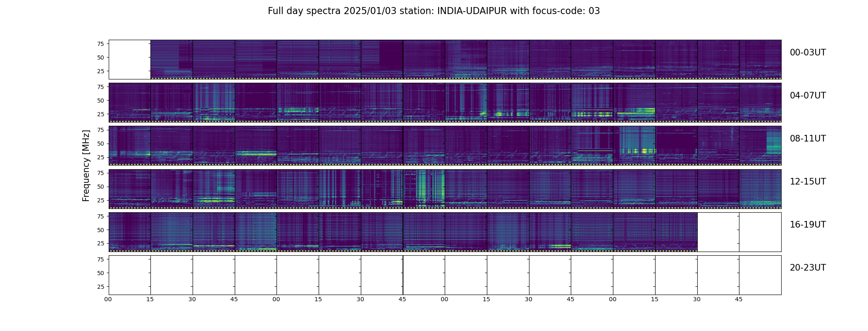The width and height of the screenshot is (868, 331).
Task: Select the '00-03UT' row label
Action: coord(808,53)
